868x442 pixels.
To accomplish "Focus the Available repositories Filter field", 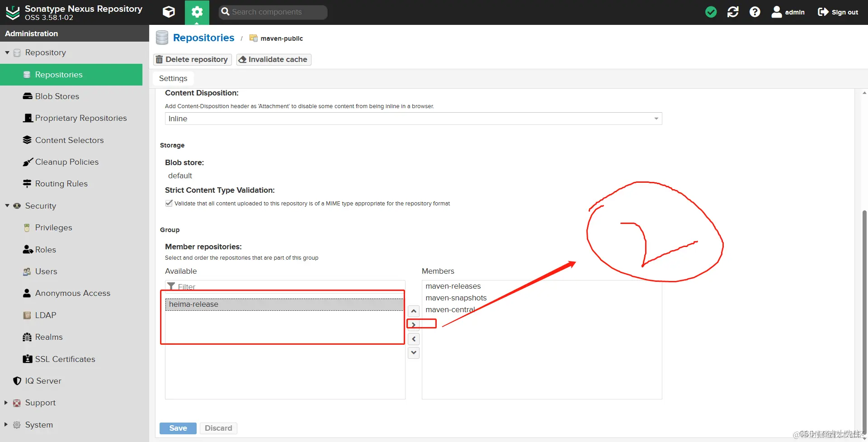I will click(285, 287).
